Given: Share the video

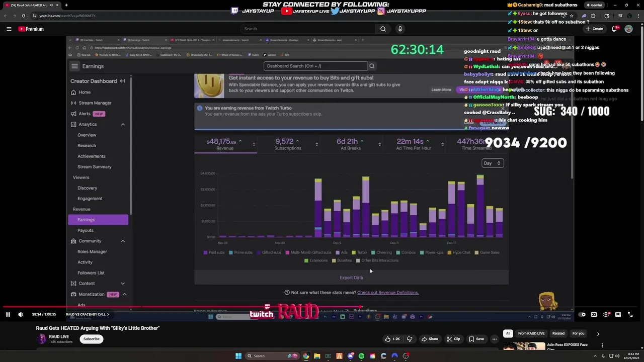Looking at the screenshot, I should 429,339.
